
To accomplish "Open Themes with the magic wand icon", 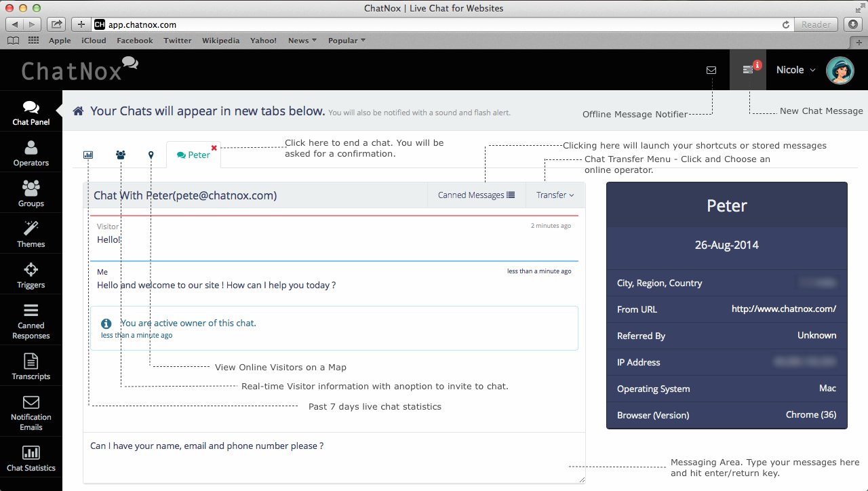I will [x=31, y=234].
